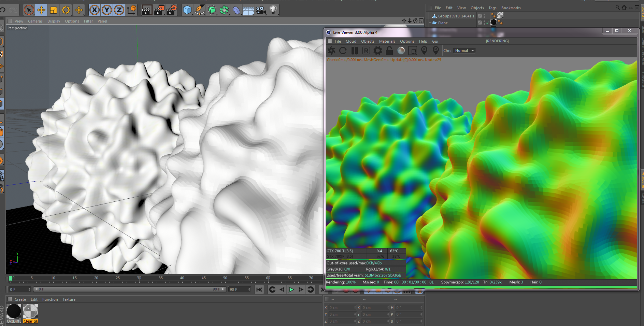
Task: Select the OctDiffuse black material thumbnail
Action: click(14, 311)
